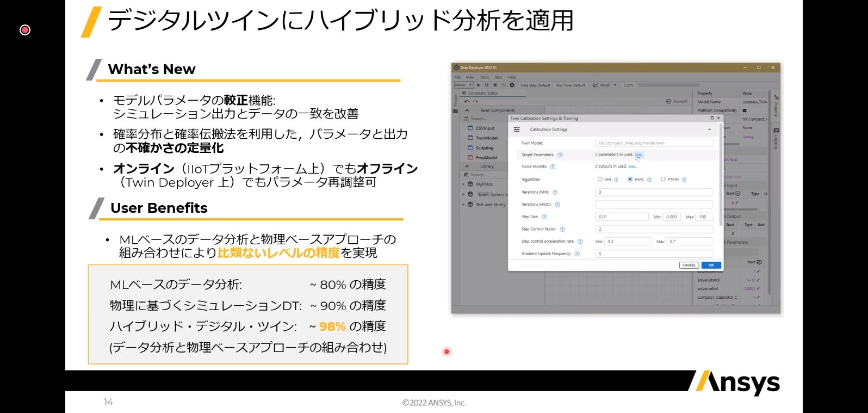Viewport: 868px width, 413px height.
Task: Click the Error(s):0 status check icon
Action: coord(668,101)
